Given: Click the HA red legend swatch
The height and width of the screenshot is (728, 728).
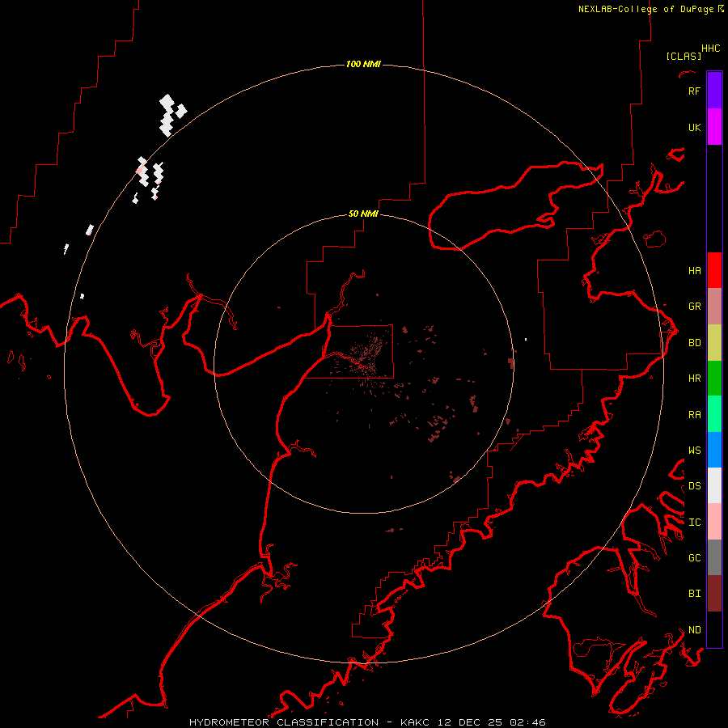Looking at the screenshot, I should (714, 270).
